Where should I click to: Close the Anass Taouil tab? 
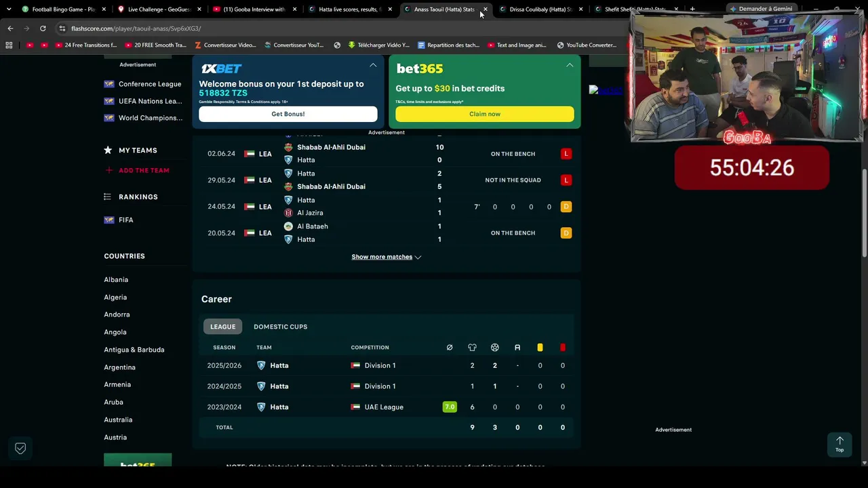(x=485, y=9)
